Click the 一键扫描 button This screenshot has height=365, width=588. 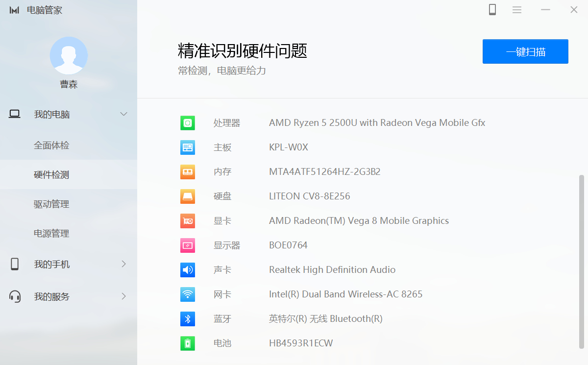pos(525,51)
